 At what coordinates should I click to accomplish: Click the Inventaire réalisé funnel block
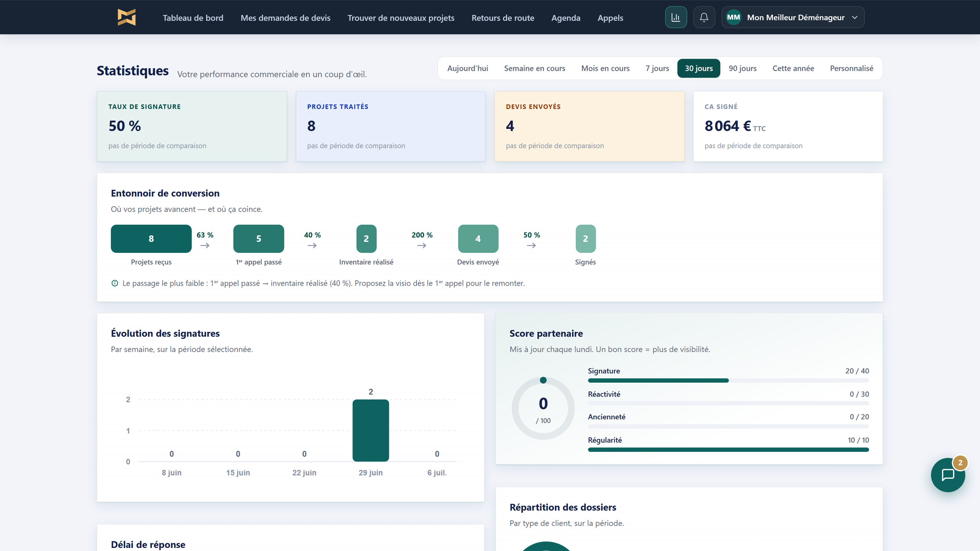click(x=366, y=238)
